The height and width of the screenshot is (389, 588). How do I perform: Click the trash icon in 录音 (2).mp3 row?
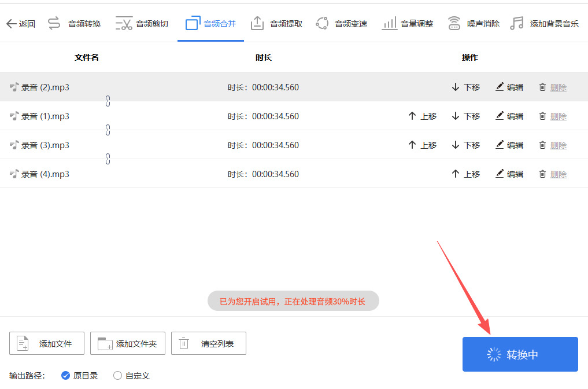point(542,87)
